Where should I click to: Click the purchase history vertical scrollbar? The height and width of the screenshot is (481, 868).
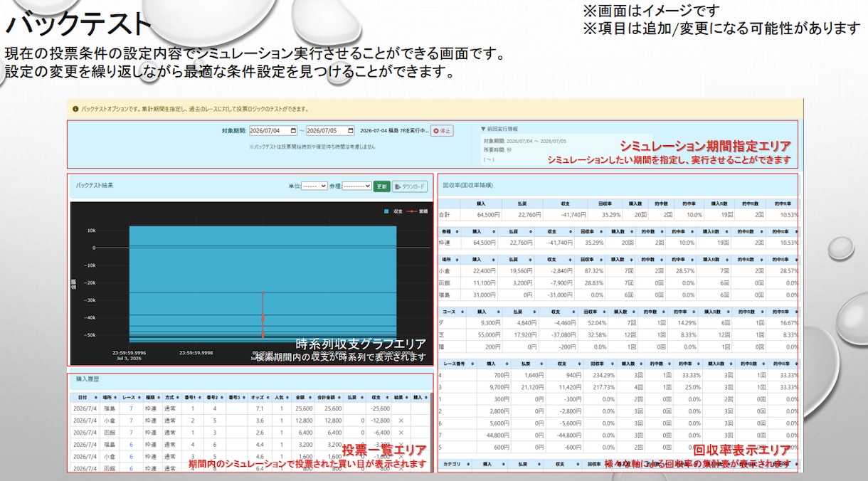pyautogui.click(x=430, y=431)
